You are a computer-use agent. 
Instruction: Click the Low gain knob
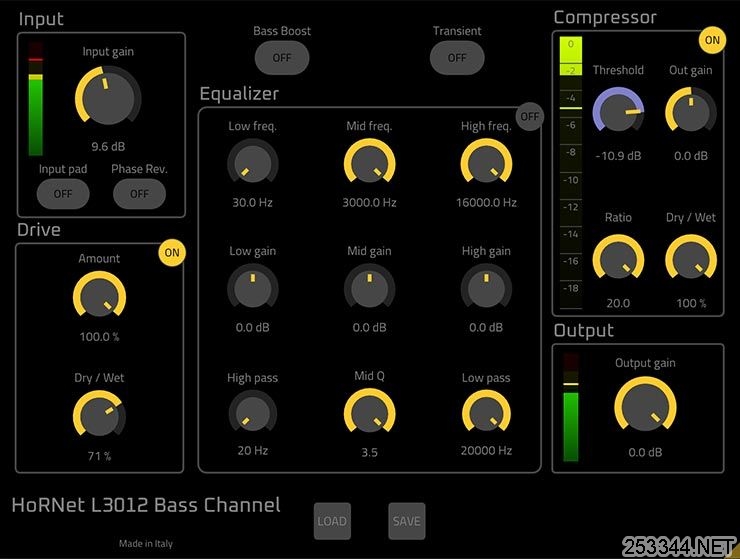pos(252,287)
